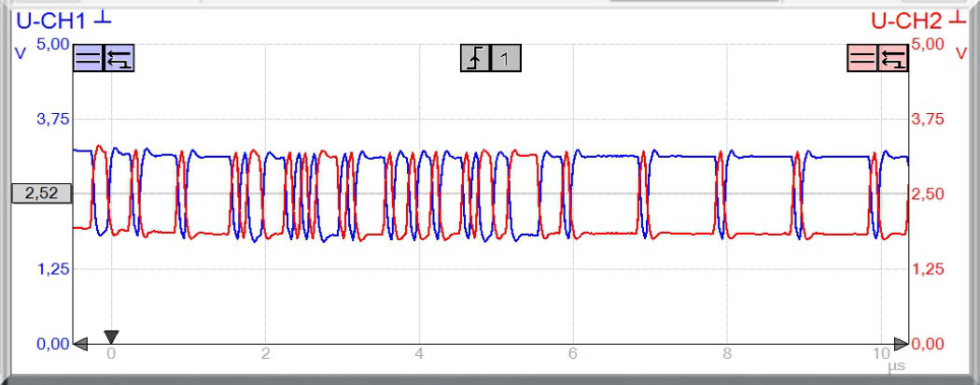The height and width of the screenshot is (385, 980).
Task: Click the blue 3,75 axis value
Action: coord(52,120)
